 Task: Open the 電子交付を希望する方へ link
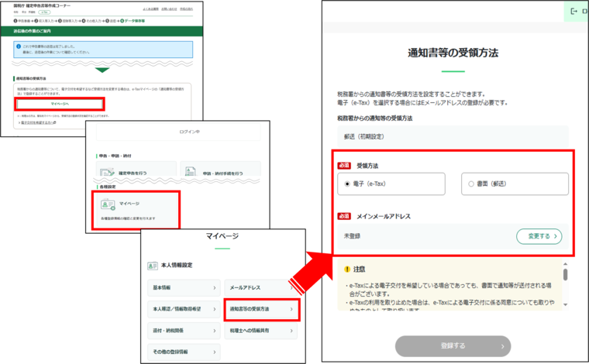38,122
